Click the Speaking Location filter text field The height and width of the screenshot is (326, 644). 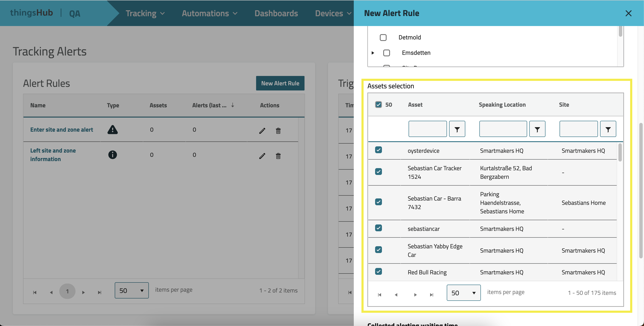[x=503, y=129]
